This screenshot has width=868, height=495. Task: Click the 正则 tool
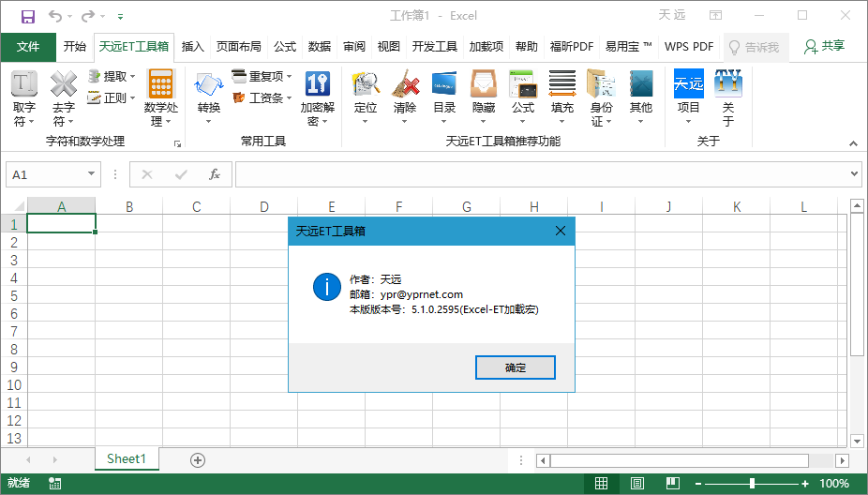tap(112, 98)
